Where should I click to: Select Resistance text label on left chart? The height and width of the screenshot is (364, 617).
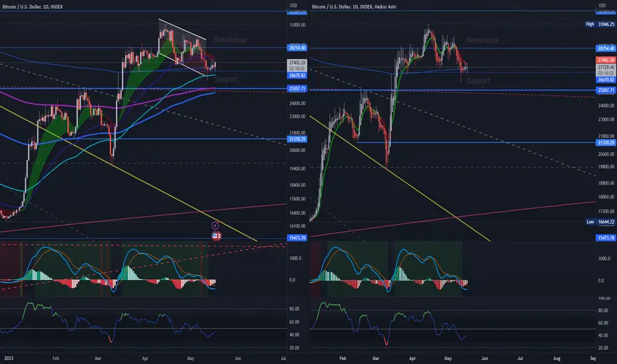[230, 40]
